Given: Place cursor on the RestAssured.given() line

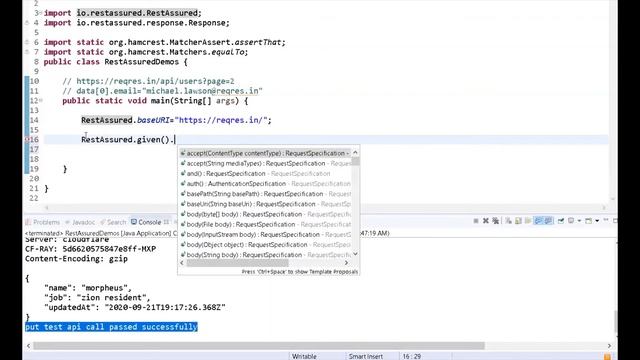Looking at the screenshot, I should point(128,140).
